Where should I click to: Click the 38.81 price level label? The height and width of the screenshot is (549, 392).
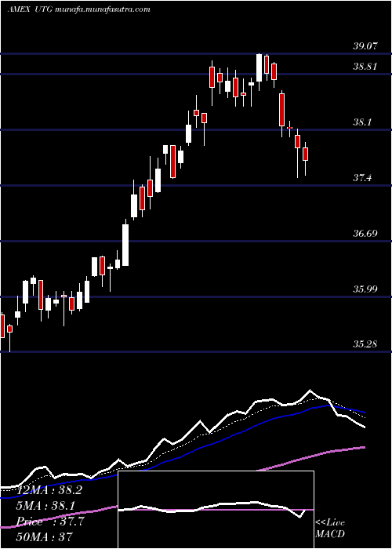pos(365,67)
